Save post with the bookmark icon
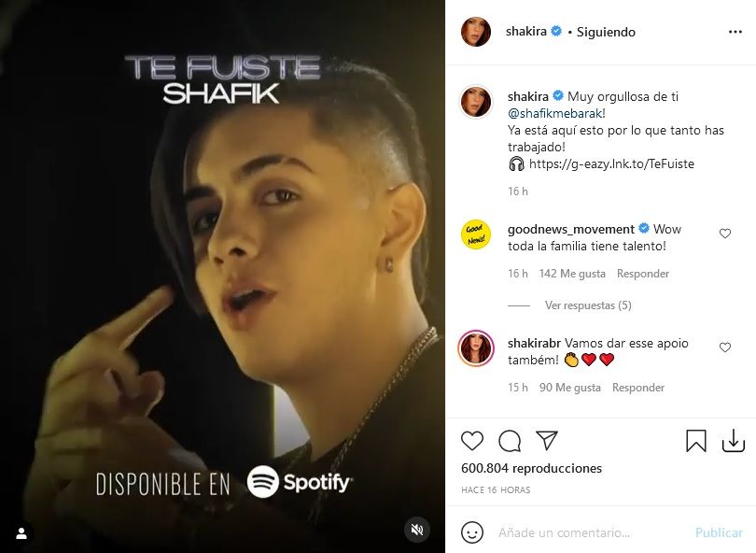Image resolution: width=756 pixels, height=553 pixels. (x=695, y=441)
